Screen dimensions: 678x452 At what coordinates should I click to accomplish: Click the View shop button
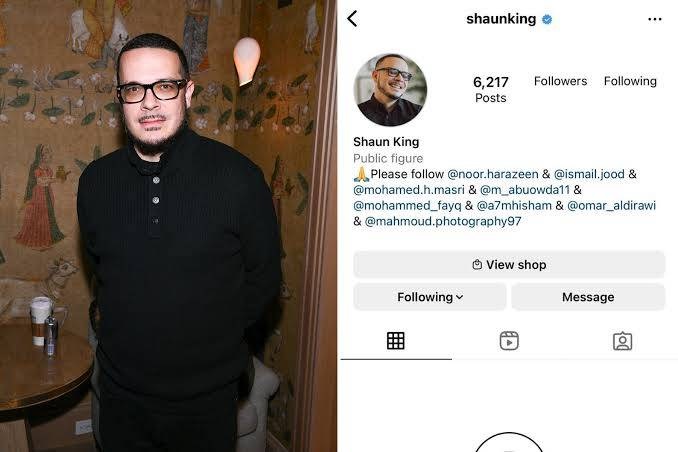click(509, 264)
